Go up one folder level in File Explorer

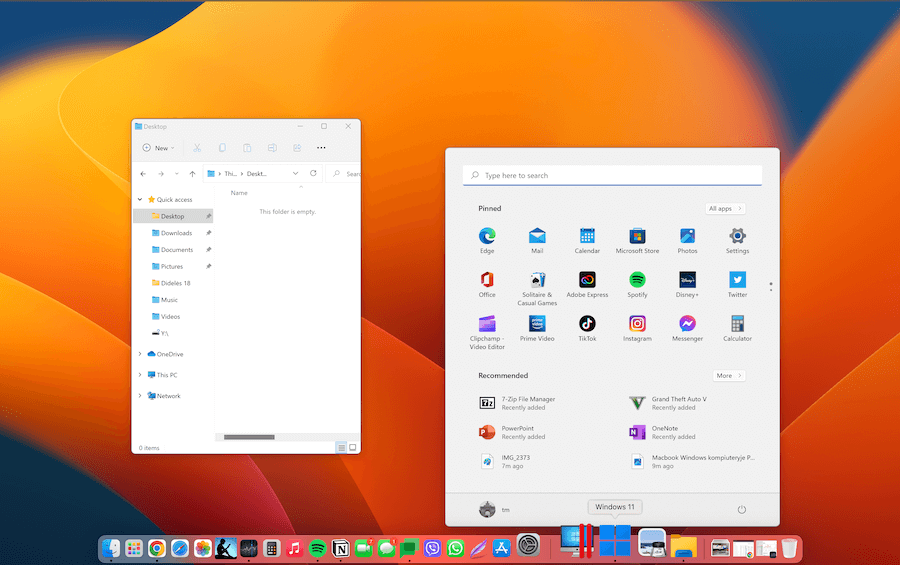[x=192, y=173]
